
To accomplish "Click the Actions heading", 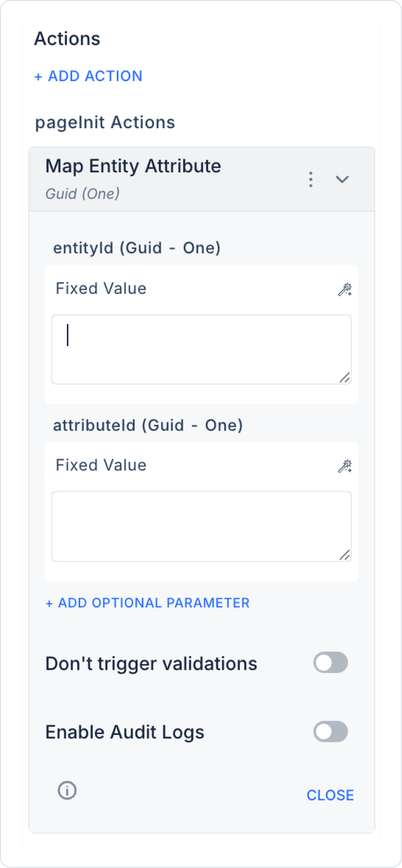I will tap(67, 39).
